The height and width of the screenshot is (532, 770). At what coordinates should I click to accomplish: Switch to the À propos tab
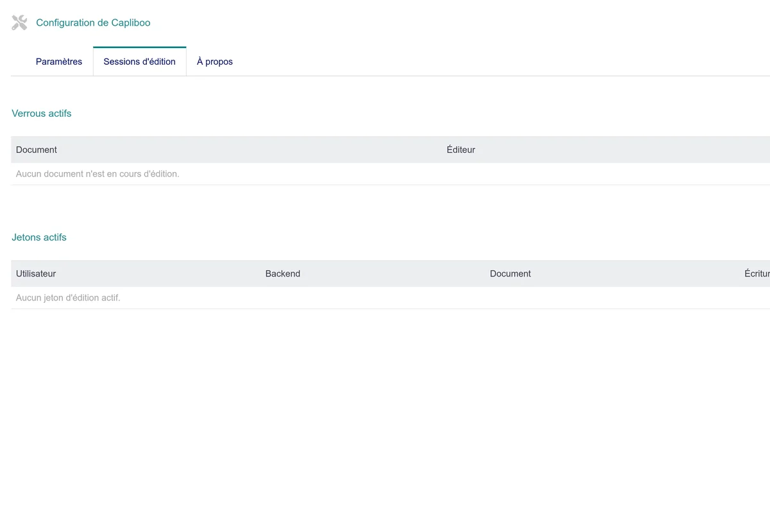click(x=214, y=62)
